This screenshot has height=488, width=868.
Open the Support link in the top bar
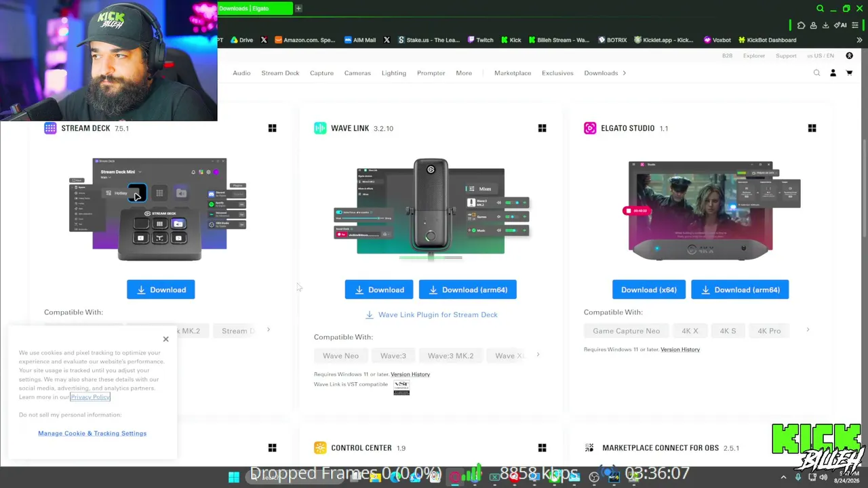[786, 56]
